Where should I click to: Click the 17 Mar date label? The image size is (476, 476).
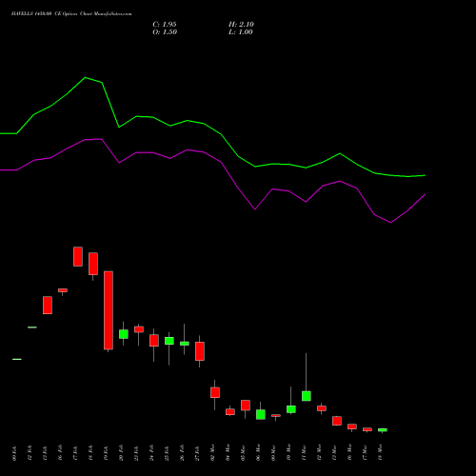click(365, 453)
